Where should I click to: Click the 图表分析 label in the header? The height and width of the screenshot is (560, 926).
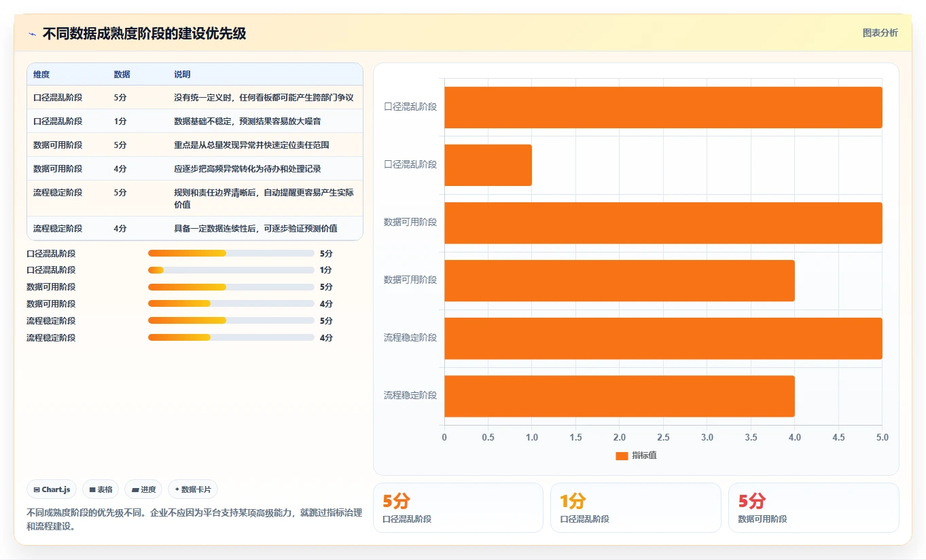tap(880, 33)
